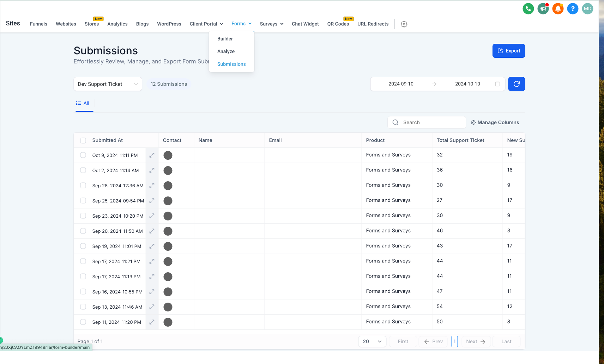Image resolution: width=604 pixels, height=364 pixels.
Task: Click contact avatar for Sep 25 09:54 PM row
Action: click(x=168, y=201)
